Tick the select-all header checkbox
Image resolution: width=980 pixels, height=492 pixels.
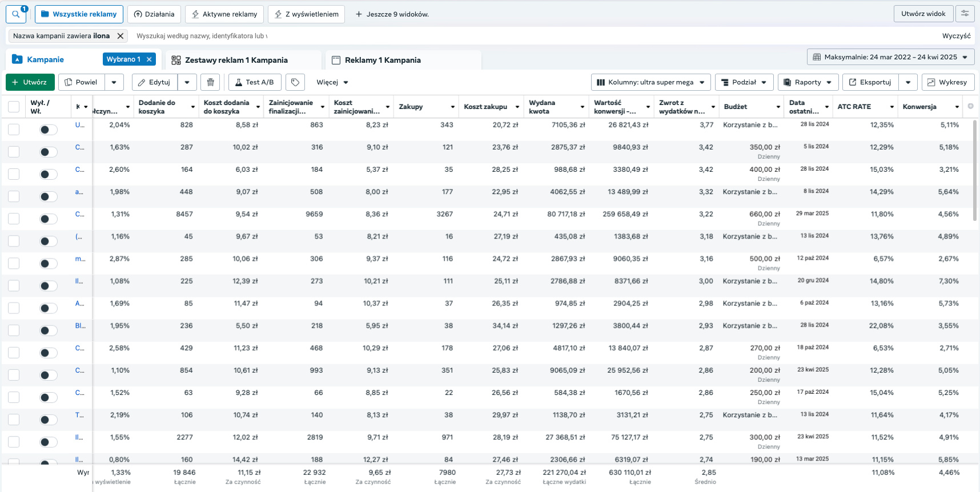tap(14, 107)
